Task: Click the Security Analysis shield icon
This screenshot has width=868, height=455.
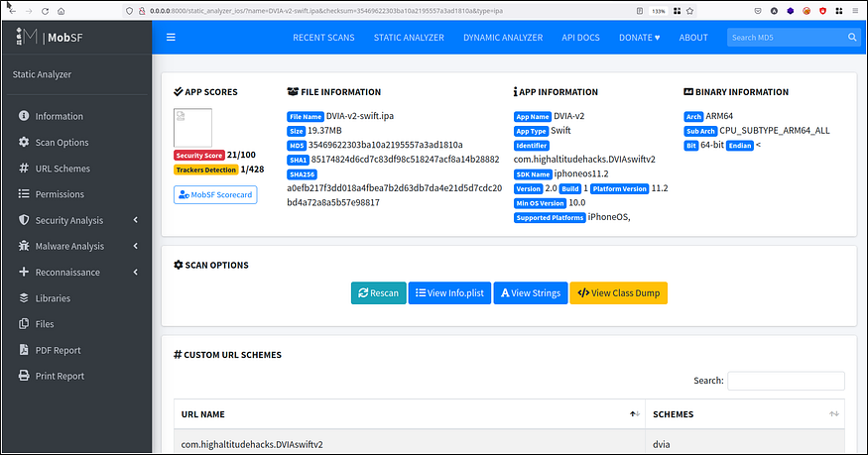Action: [24, 220]
